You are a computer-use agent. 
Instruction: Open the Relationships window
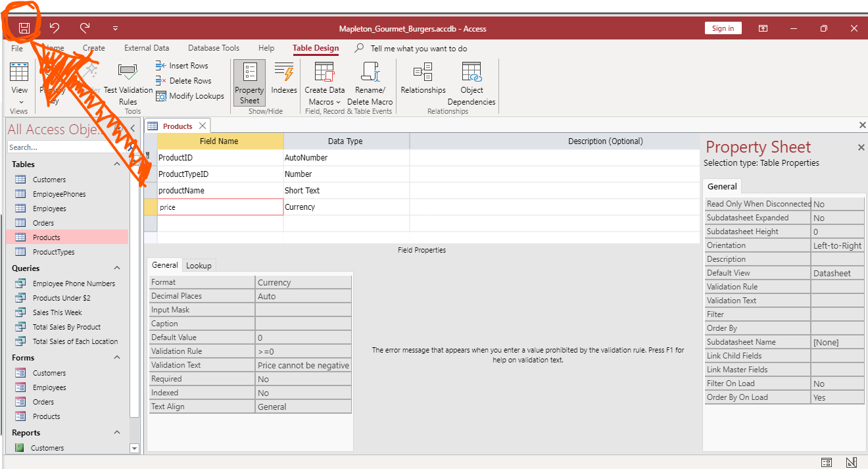(423, 79)
